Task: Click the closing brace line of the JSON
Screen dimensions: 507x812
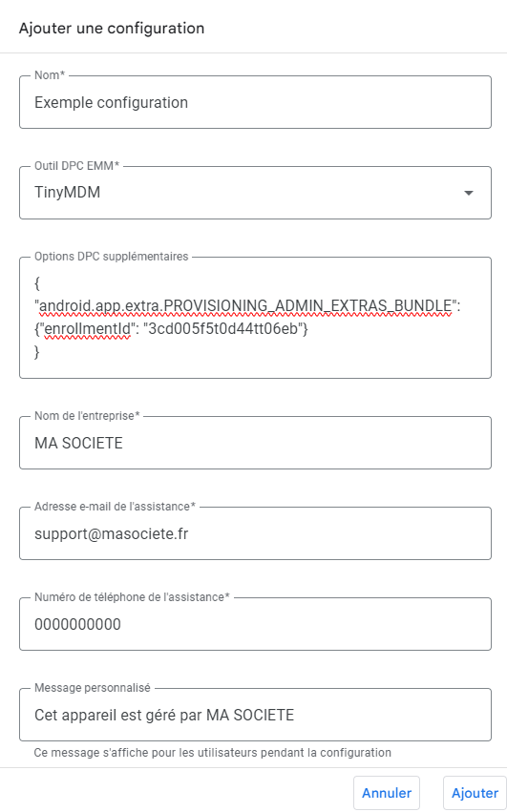Action: pos(37,352)
